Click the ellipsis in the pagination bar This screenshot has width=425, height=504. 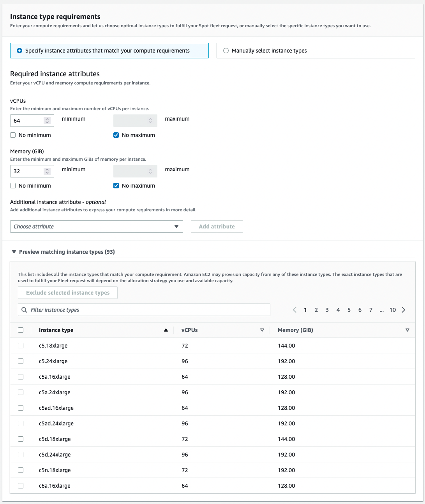[382, 310]
